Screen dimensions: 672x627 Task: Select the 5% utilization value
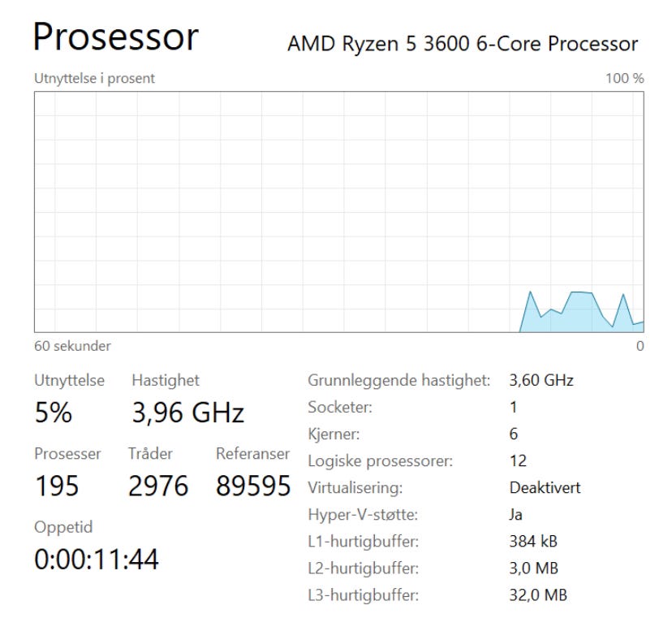click(53, 413)
